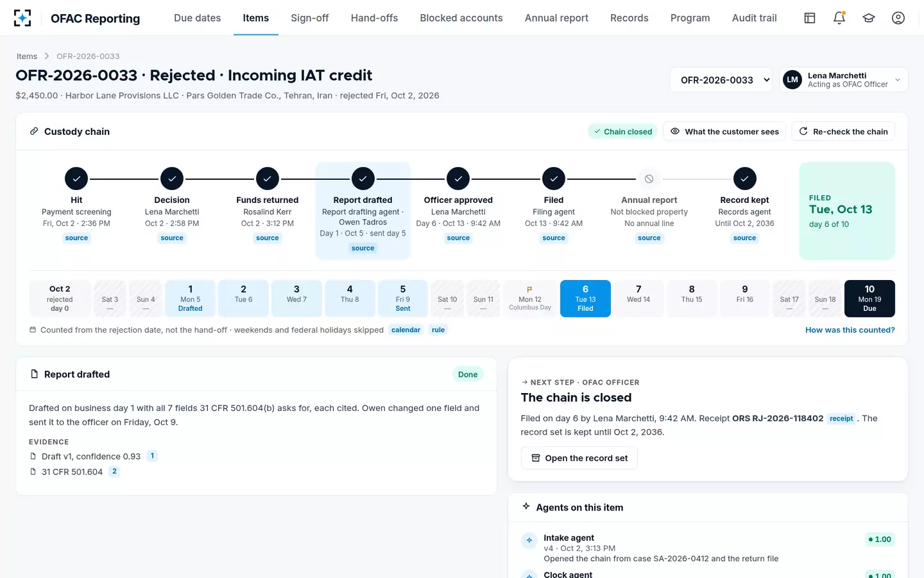Open the Hand-offs tab
Screen dimensions: 924x578
[374, 18]
